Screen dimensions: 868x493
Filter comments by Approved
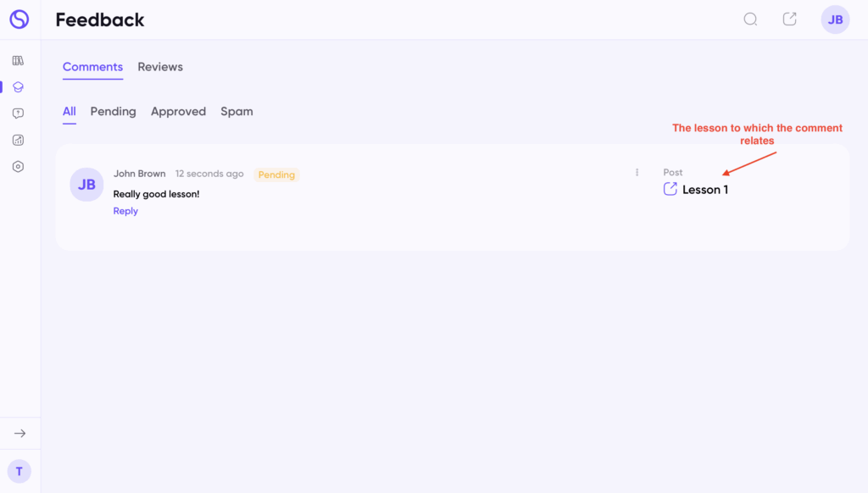click(x=178, y=112)
